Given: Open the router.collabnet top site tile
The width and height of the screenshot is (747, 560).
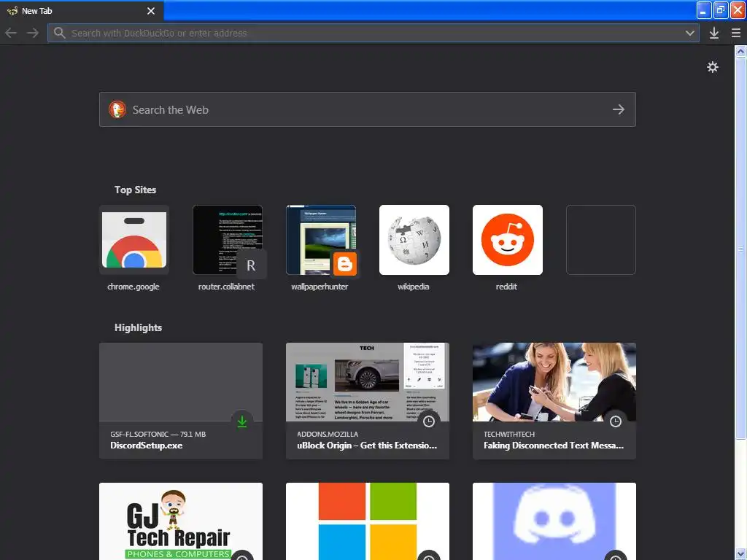Looking at the screenshot, I should click(228, 240).
